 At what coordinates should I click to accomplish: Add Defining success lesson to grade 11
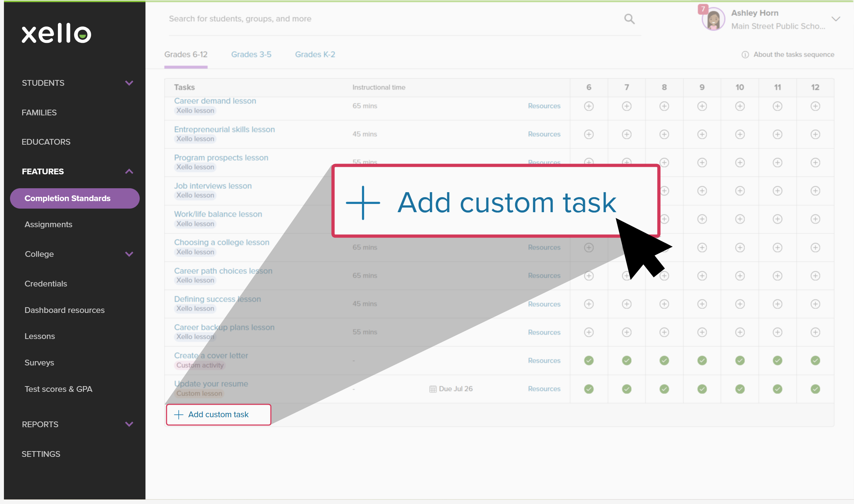click(x=778, y=304)
